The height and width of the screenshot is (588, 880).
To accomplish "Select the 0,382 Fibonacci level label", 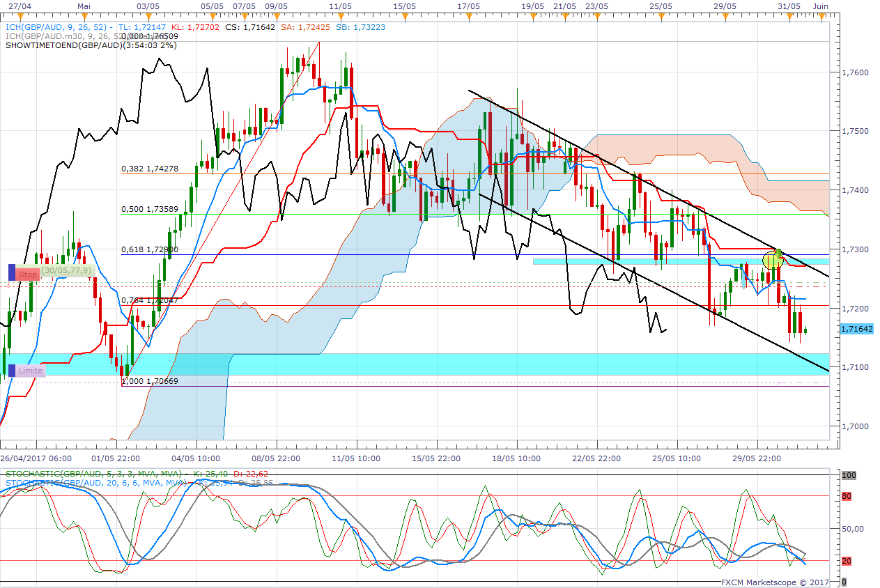I will [x=150, y=169].
